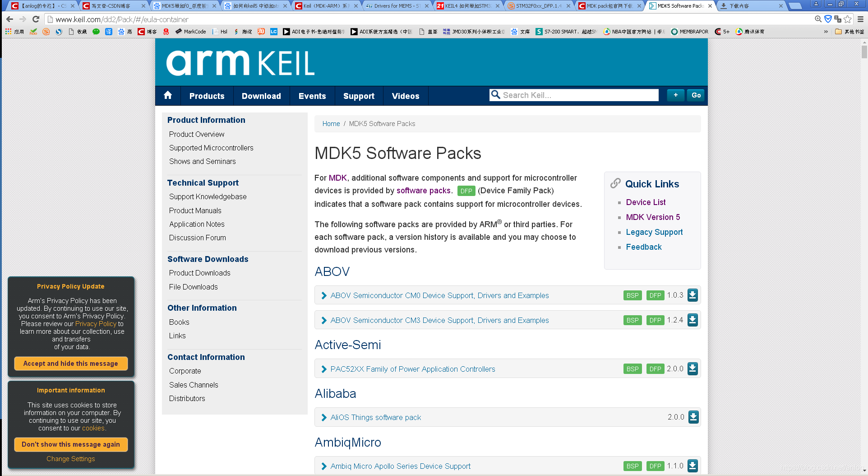Screen dimensions: 868x476
Task: Click the Search Keil input field
Action: (x=574, y=95)
